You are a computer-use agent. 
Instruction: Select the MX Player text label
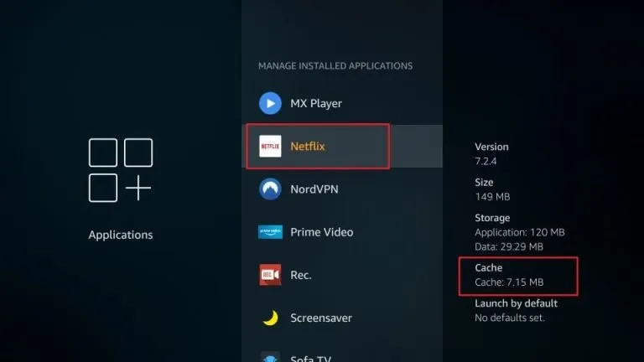coord(316,103)
